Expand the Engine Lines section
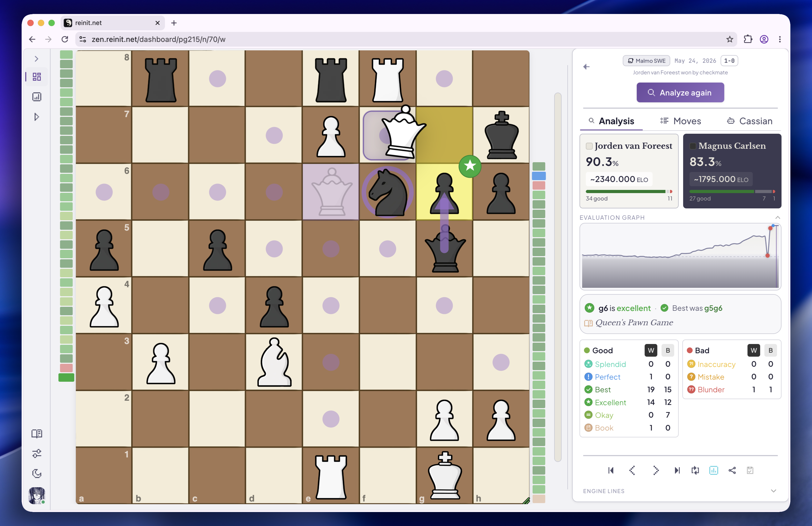The width and height of the screenshot is (812, 526). tap(774, 491)
